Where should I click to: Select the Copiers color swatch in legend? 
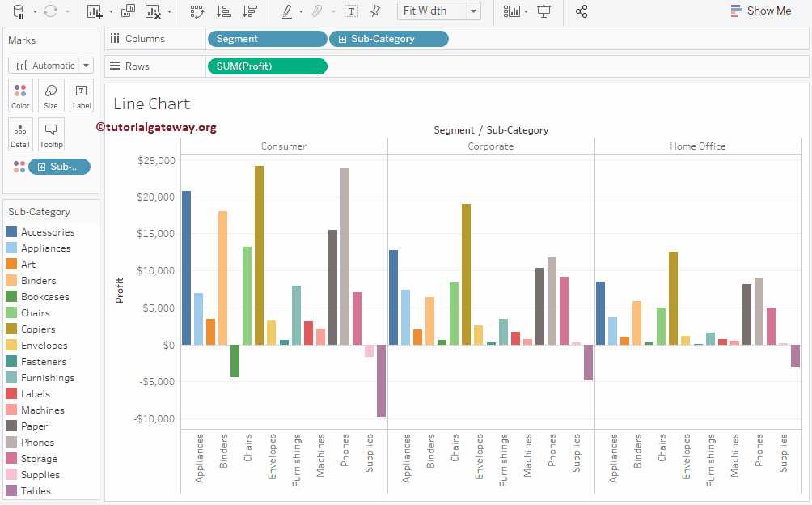(10, 329)
